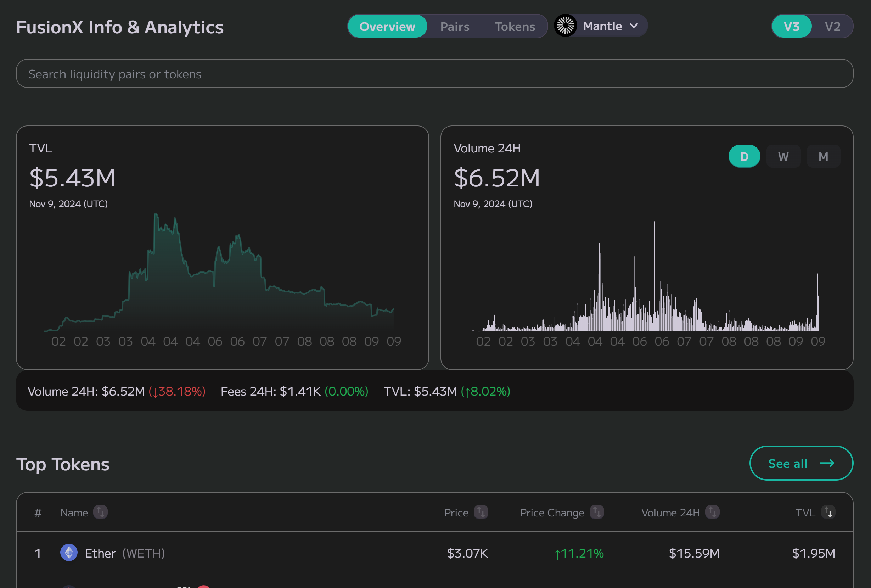Switch to V3 version toggle
Viewport: 871px width, 588px height.
tap(792, 26)
